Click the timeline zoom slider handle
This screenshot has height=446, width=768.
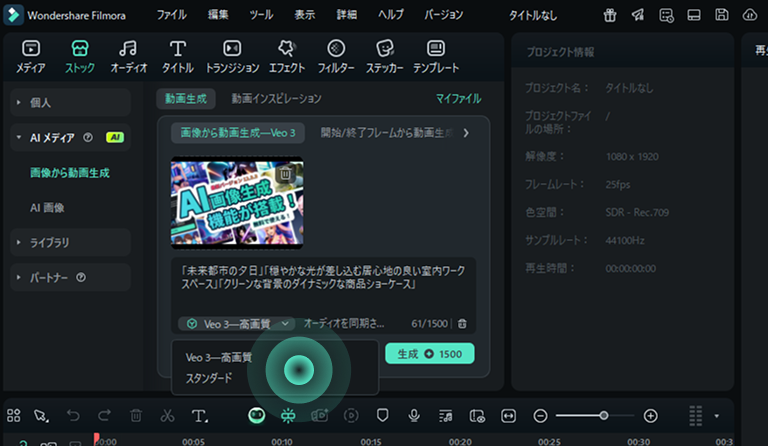tap(604, 416)
